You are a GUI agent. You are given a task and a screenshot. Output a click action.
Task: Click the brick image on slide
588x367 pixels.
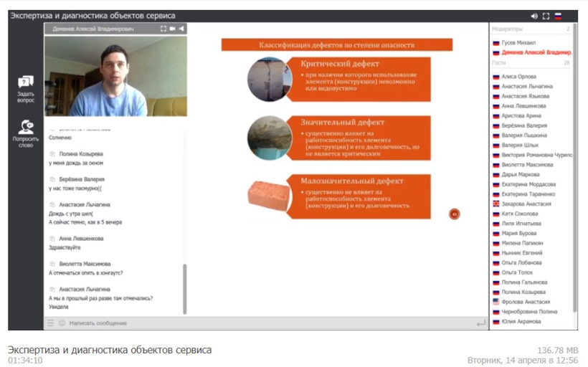tap(269, 195)
